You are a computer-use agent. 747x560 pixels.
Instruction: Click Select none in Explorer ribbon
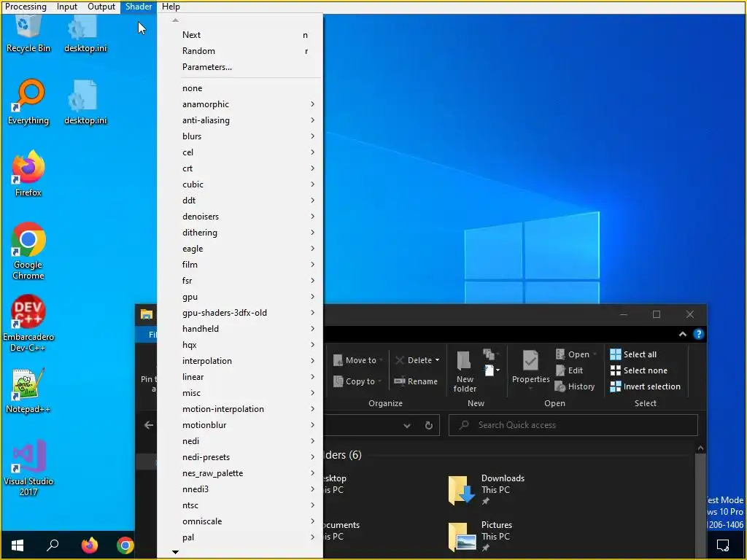638,370
